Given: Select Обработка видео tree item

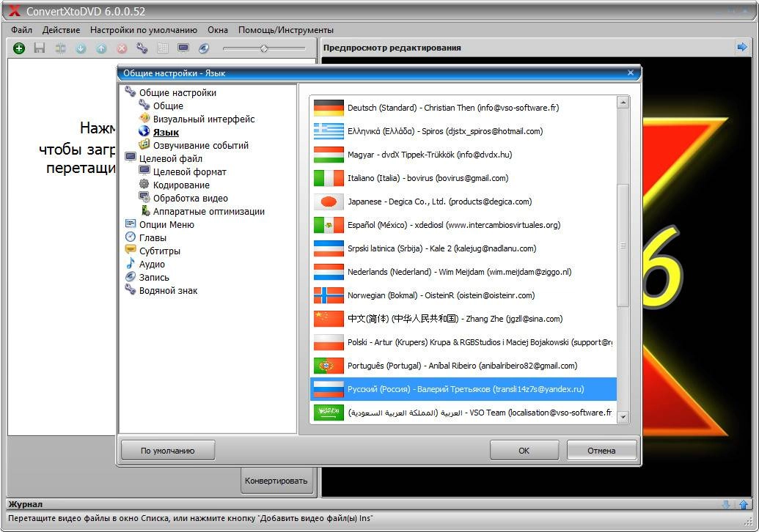Looking at the screenshot, I should coord(191,198).
